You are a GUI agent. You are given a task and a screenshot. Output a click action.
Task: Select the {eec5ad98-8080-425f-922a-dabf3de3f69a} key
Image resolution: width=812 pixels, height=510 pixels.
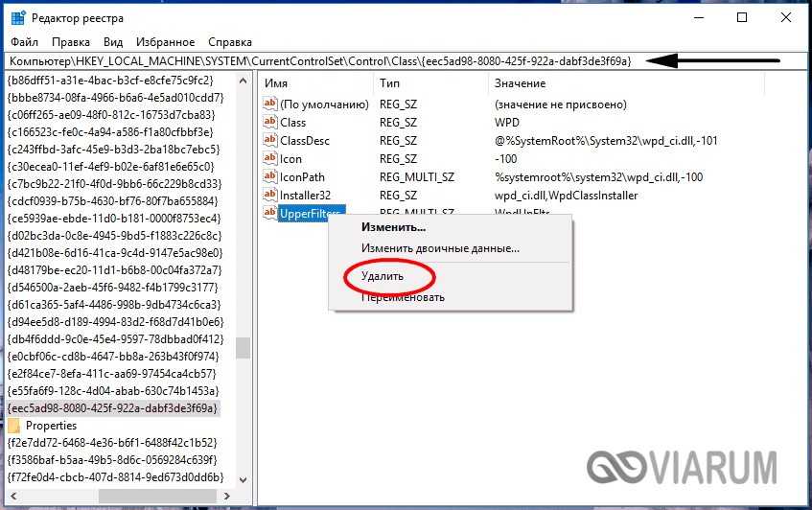112,408
